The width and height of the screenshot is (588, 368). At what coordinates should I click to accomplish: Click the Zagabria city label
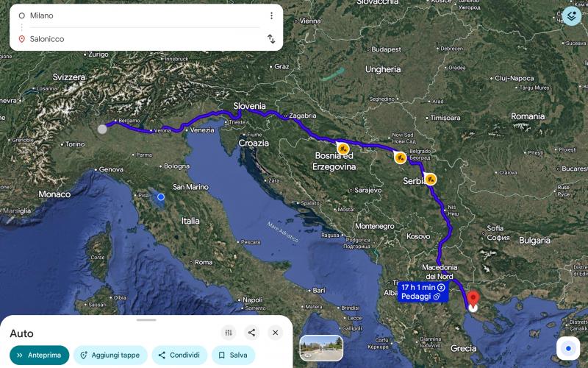(303, 116)
